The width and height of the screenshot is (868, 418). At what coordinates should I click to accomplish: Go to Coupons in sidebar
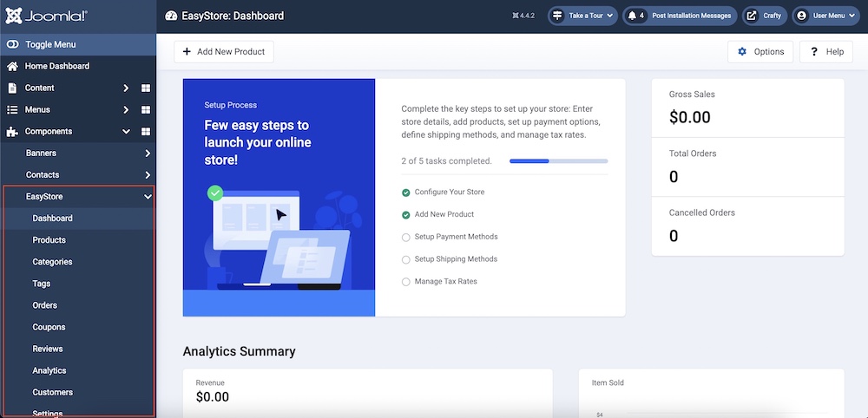click(49, 327)
